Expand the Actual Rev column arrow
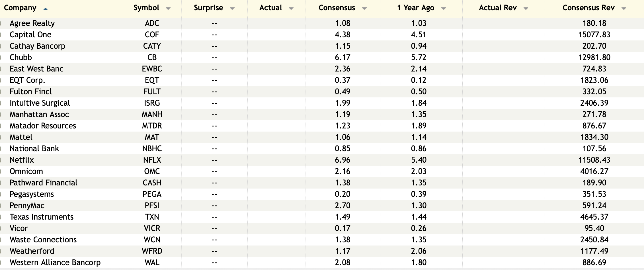This screenshot has width=644, height=270. click(x=526, y=9)
